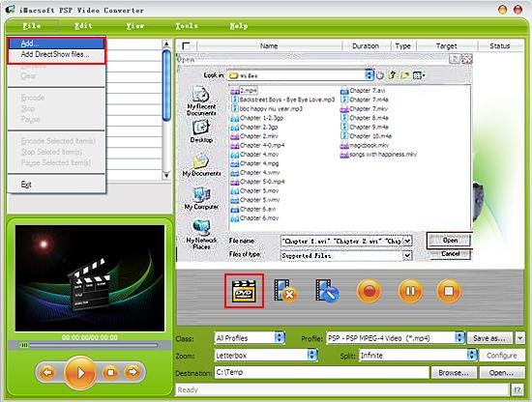Open the view menu icon in Open dialog
The width and height of the screenshot is (532, 402).
419,75
